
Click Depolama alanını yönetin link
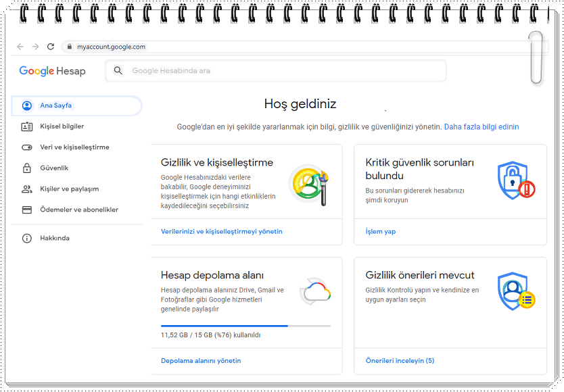coord(201,361)
